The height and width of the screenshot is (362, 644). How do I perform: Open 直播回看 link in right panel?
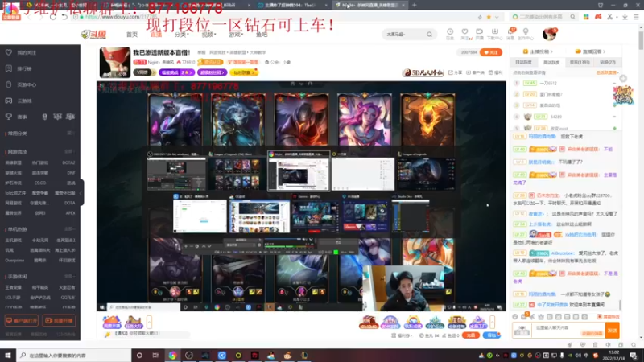[590, 51]
